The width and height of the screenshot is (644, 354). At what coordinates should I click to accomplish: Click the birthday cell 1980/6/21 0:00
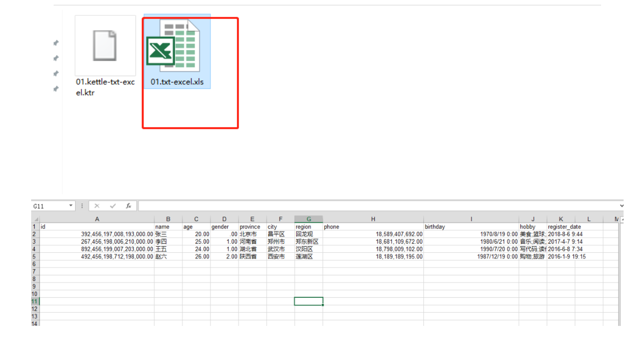point(471,242)
